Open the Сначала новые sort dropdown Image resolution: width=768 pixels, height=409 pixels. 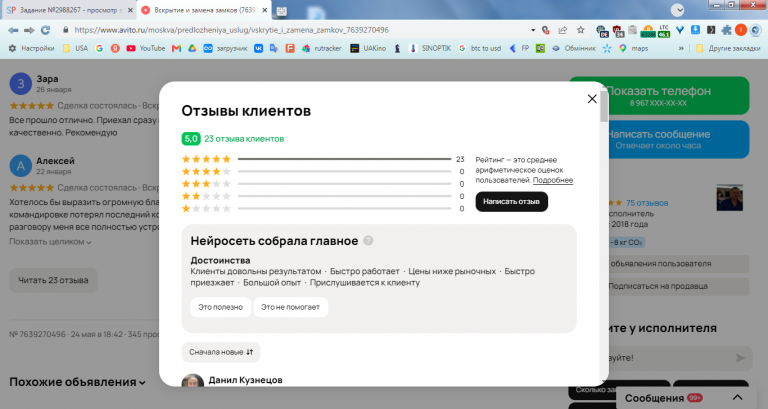point(221,352)
